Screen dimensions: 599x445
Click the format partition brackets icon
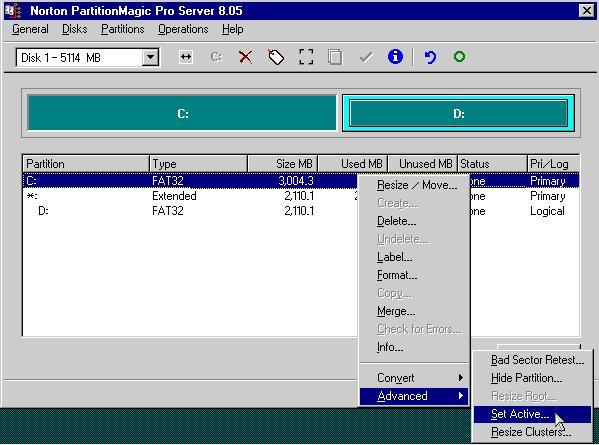(306, 57)
